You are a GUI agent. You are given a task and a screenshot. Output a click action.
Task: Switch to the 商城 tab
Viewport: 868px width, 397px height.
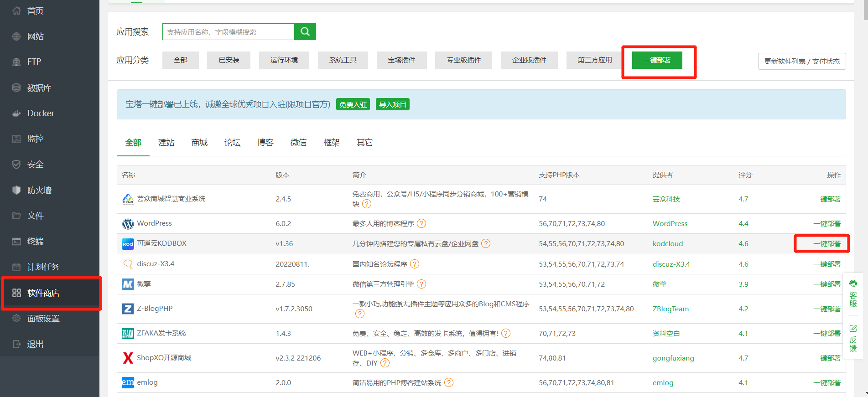tap(199, 143)
